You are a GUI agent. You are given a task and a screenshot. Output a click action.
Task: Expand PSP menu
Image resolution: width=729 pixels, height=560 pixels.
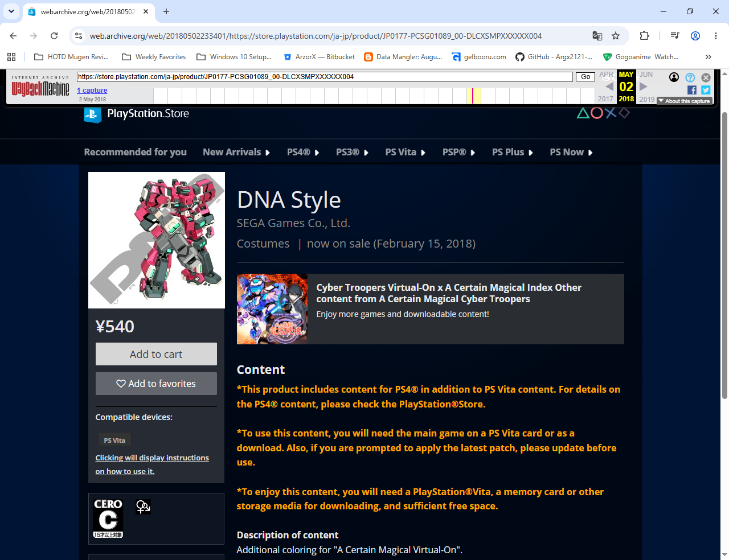[x=458, y=152]
